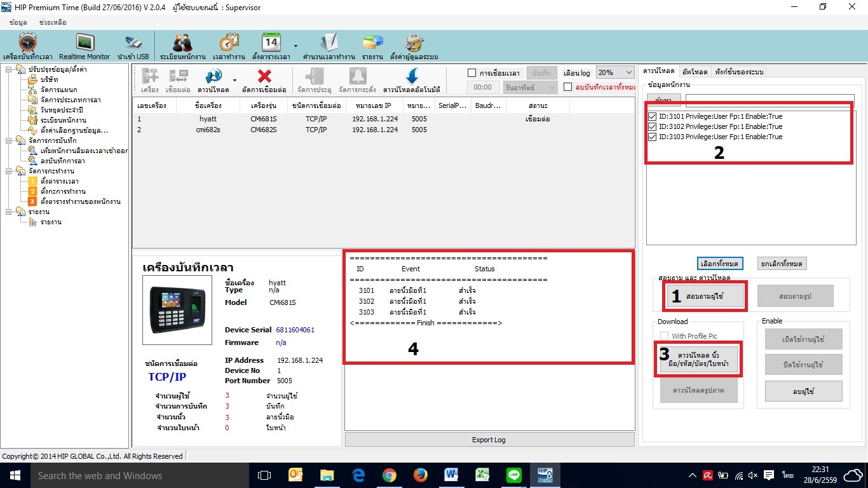Open ระเบียนพนักงาน employee records icon
The image size is (868, 488).
pyautogui.click(x=182, y=43)
